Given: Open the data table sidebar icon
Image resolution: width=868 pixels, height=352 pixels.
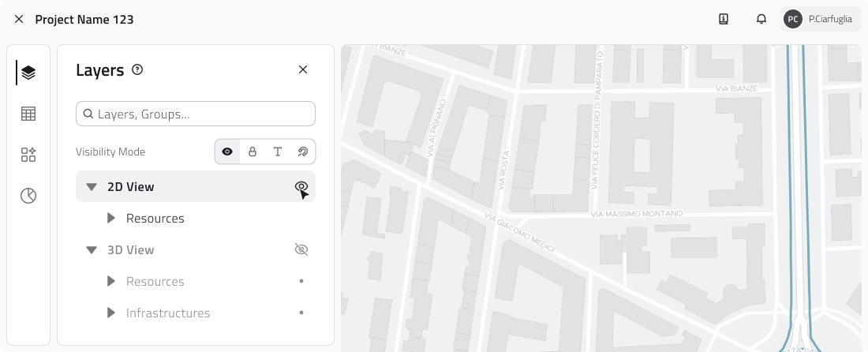Looking at the screenshot, I should point(28,114).
